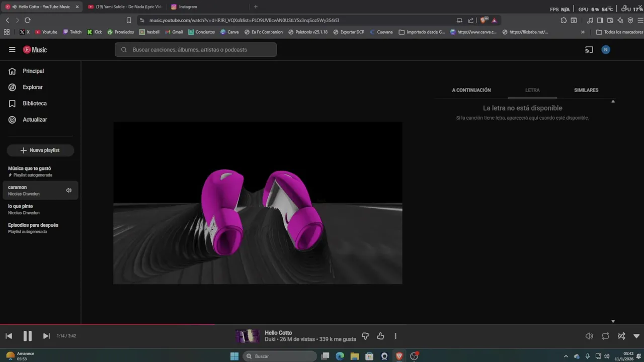Open the lo que pinte playlist
Screen dimensions: 644x362
pos(40,209)
